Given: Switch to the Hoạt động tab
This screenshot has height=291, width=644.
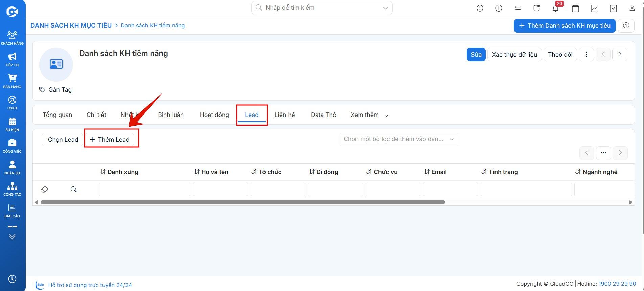Looking at the screenshot, I should pyautogui.click(x=214, y=115).
